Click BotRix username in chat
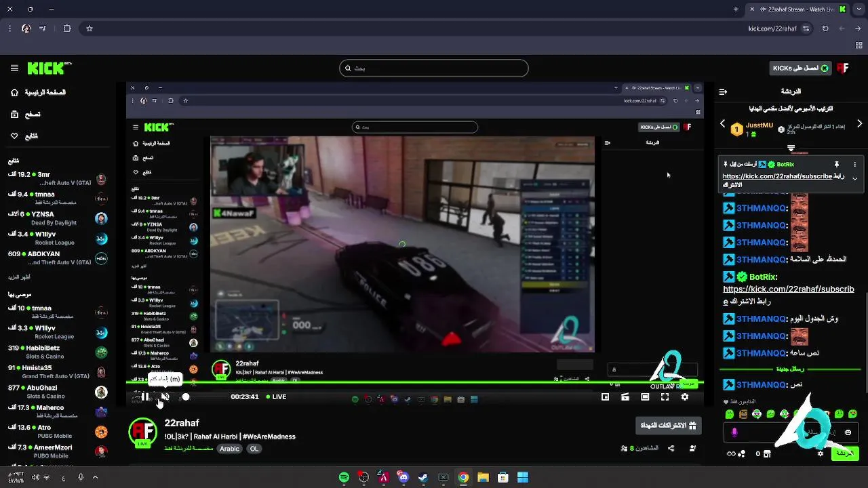Viewport: 868px width, 488px height. [x=763, y=277]
